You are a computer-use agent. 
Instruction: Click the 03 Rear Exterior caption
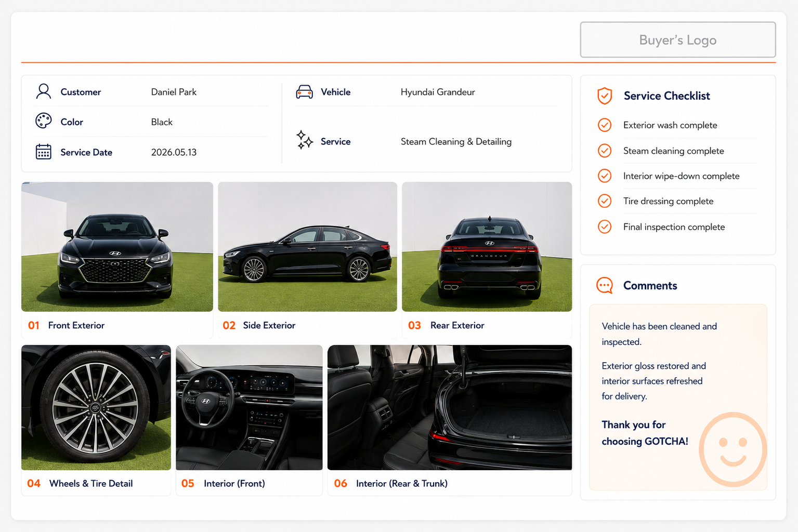[446, 325]
